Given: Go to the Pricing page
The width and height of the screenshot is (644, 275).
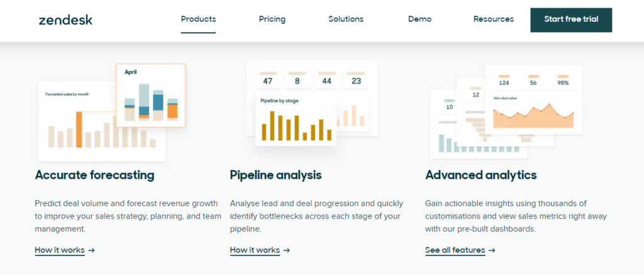Looking at the screenshot, I should [x=272, y=19].
